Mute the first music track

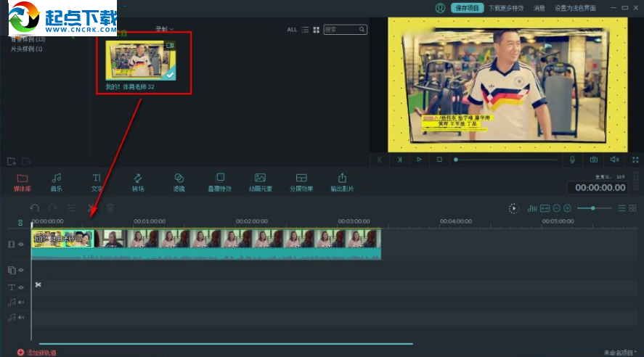point(21,302)
